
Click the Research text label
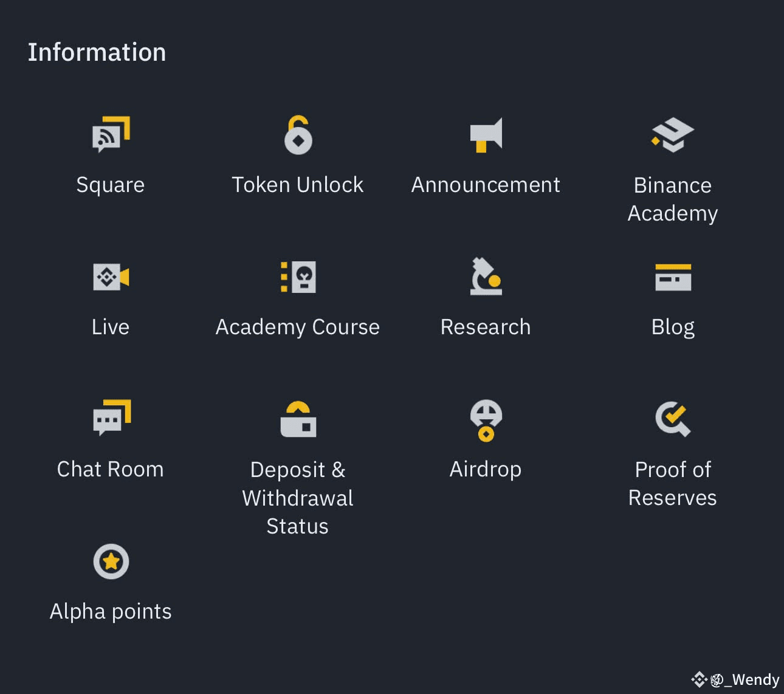pyautogui.click(x=485, y=327)
